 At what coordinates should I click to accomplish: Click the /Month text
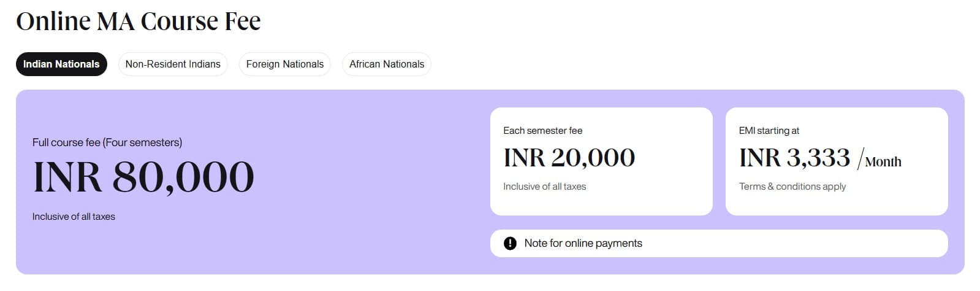click(880, 161)
